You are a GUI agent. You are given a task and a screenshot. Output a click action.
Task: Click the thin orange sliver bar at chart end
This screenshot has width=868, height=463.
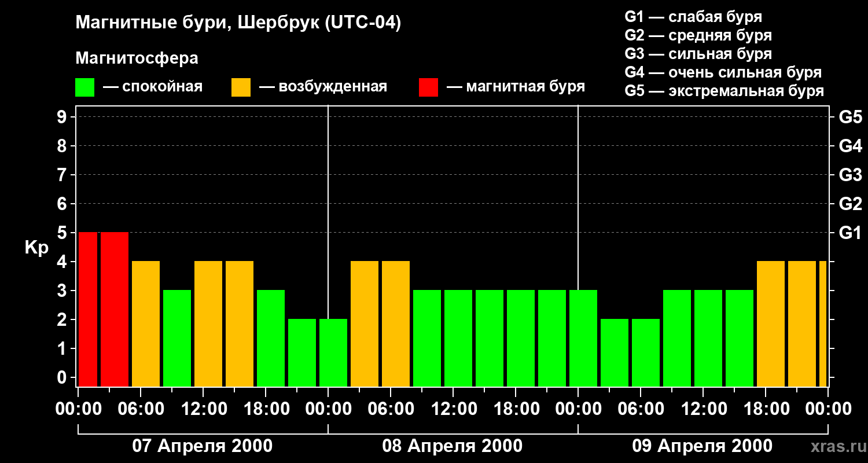click(823, 324)
